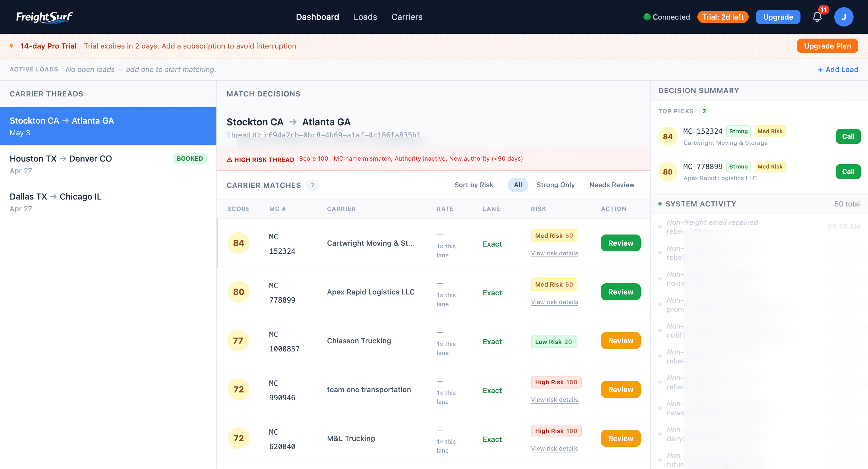View risk details for MC 778899

tap(554, 302)
